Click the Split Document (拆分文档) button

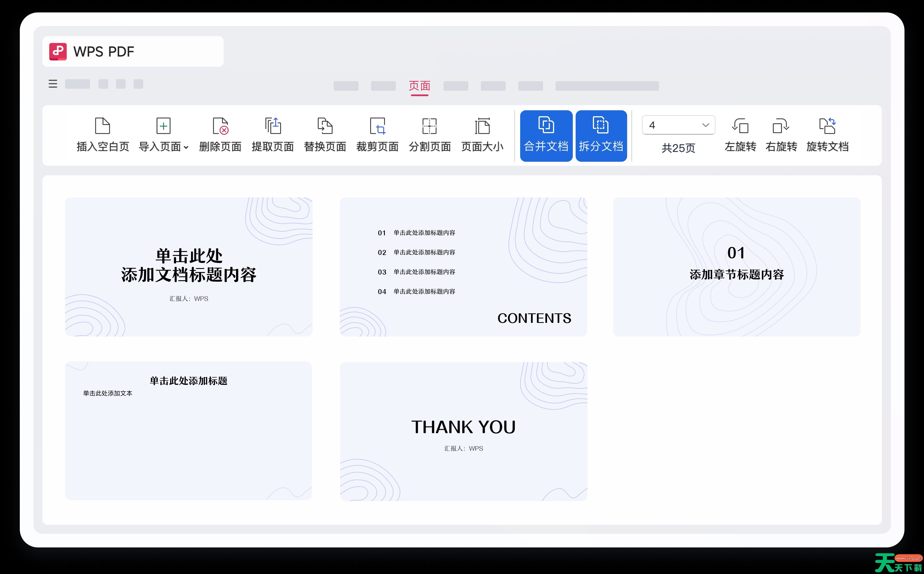[x=601, y=136]
